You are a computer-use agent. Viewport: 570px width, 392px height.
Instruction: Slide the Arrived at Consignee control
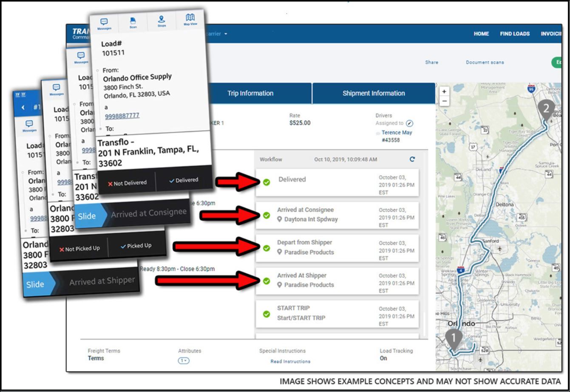point(87,216)
